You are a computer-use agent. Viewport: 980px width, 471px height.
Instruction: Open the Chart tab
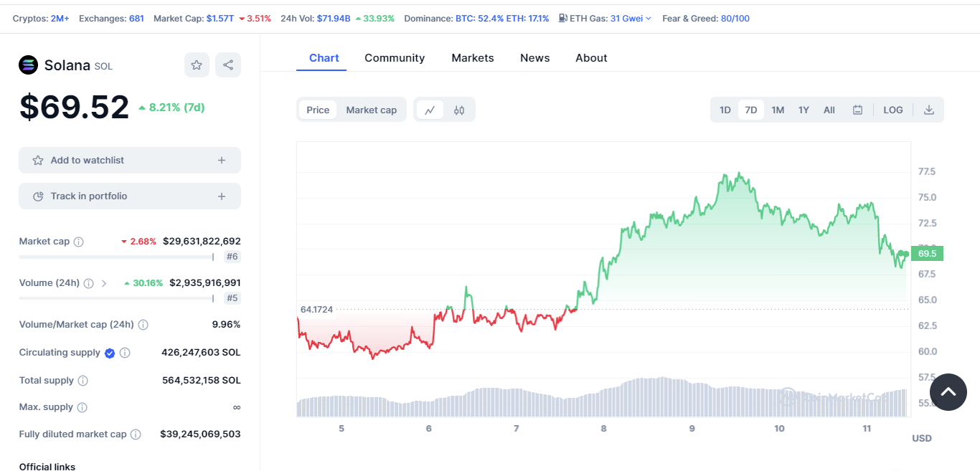coord(324,58)
